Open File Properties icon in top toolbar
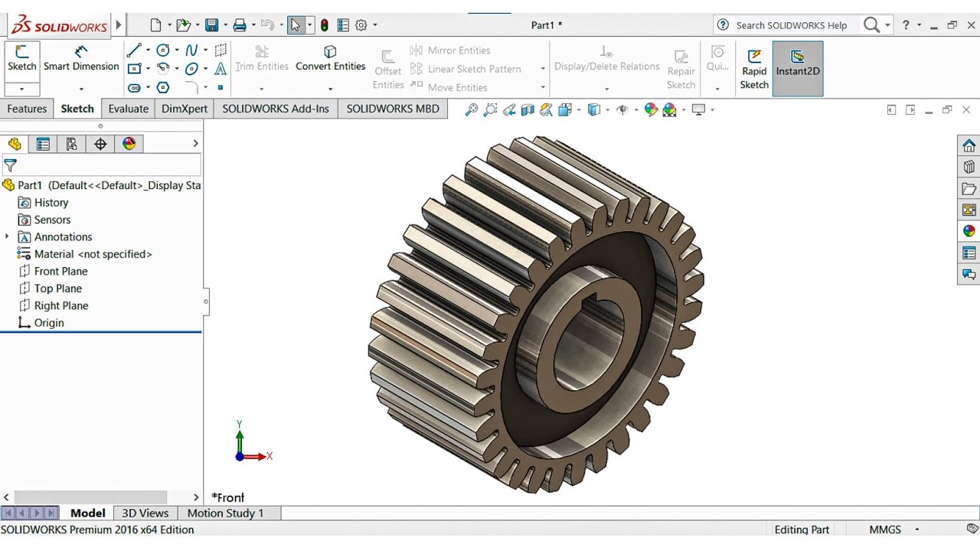980x551 pixels. [343, 25]
